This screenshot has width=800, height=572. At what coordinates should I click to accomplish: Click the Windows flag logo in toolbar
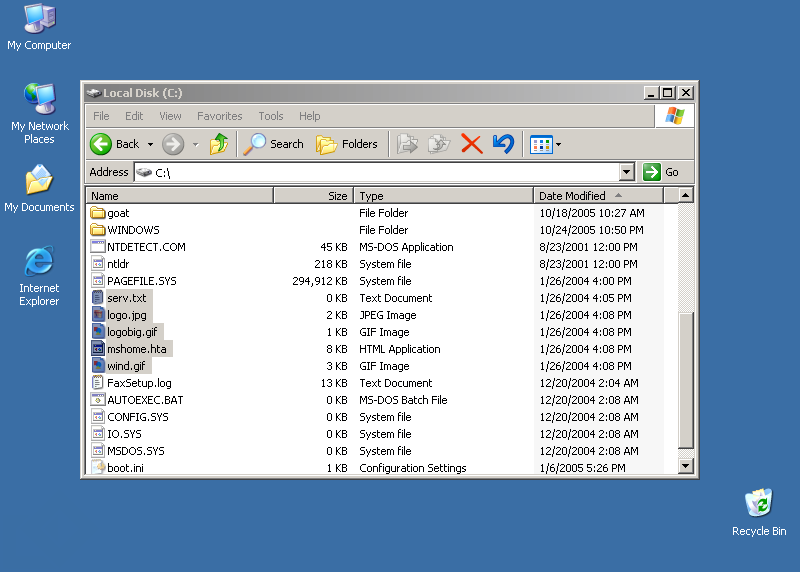[x=674, y=116]
